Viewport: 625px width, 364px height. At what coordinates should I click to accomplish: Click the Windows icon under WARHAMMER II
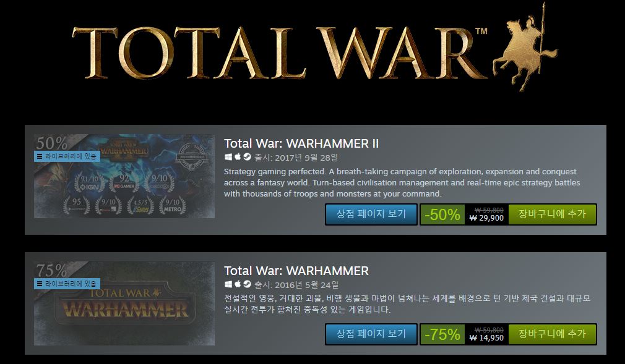pos(228,157)
